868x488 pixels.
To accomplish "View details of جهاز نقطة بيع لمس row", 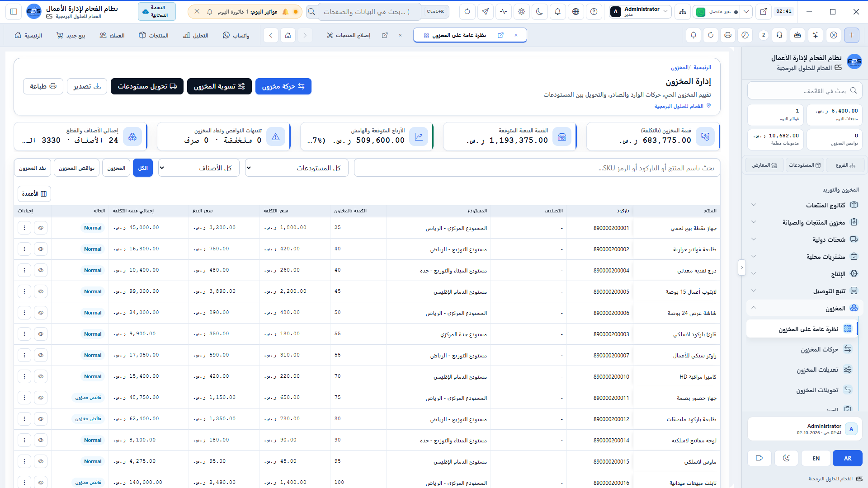I will [41, 228].
